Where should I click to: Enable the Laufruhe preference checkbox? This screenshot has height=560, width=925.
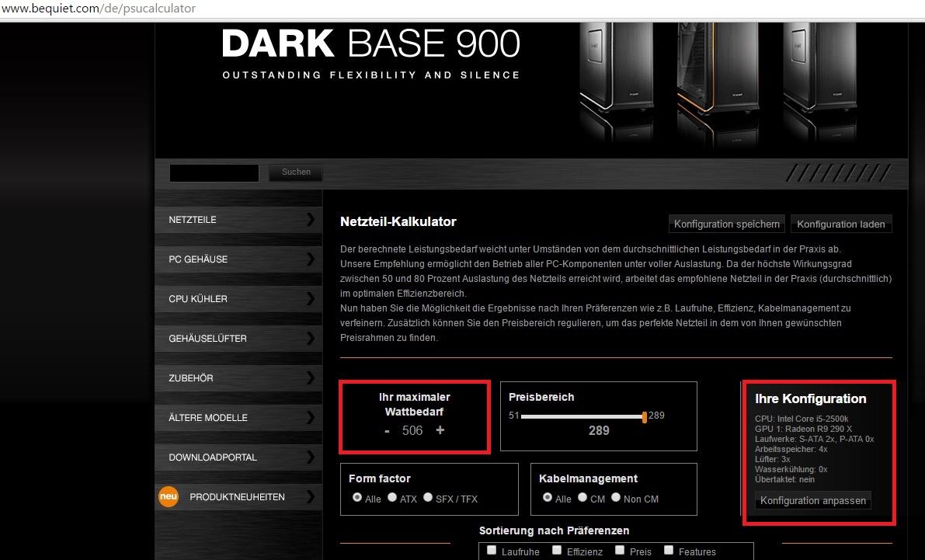pyautogui.click(x=492, y=550)
